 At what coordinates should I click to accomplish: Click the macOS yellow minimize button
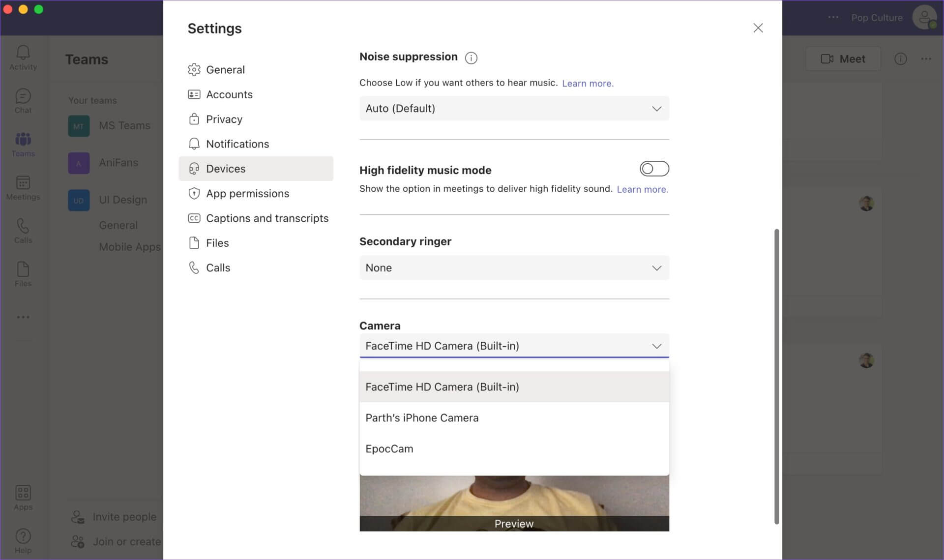pos(23,9)
